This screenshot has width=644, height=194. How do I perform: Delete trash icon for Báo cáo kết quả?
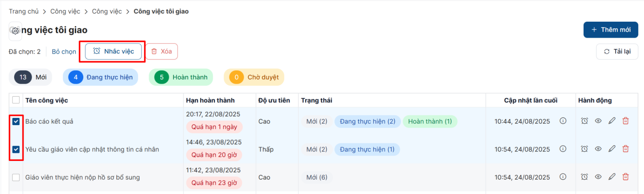(625, 121)
